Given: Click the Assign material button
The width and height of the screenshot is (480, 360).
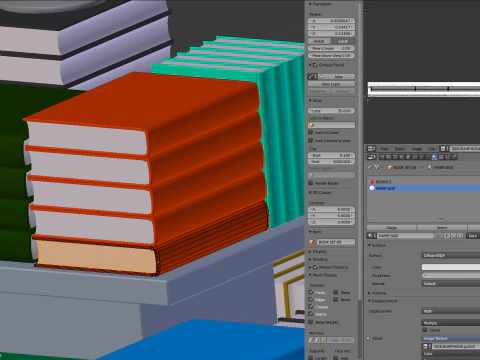Looking at the screenshot, I should tap(391, 228).
